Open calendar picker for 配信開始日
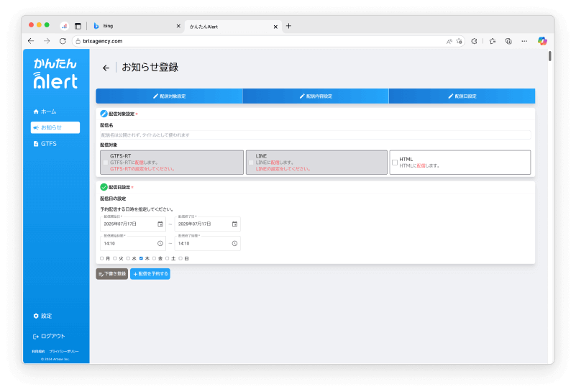This screenshot has height=392, width=576. [x=160, y=224]
